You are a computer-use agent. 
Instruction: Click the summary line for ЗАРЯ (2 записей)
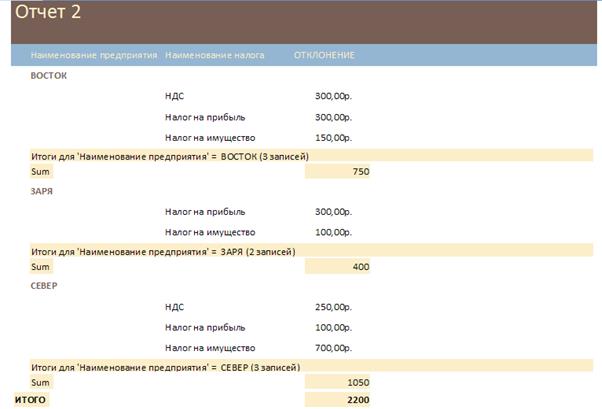tap(311, 251)
